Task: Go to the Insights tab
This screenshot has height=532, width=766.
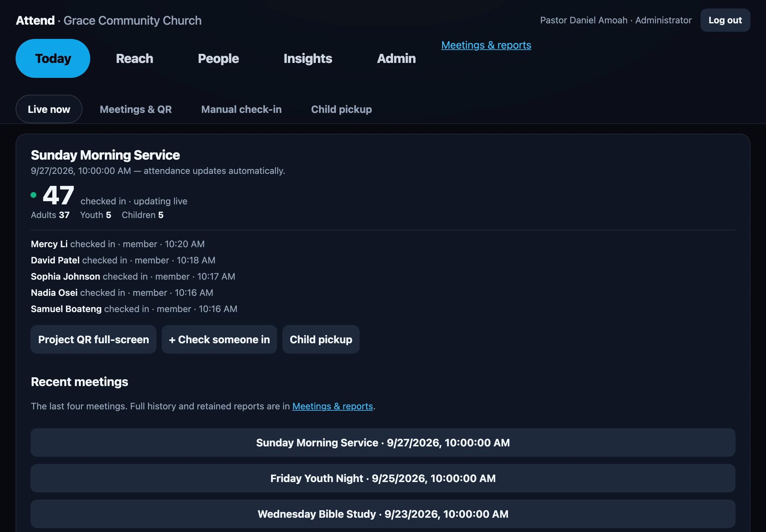Action: click(308, 58)
